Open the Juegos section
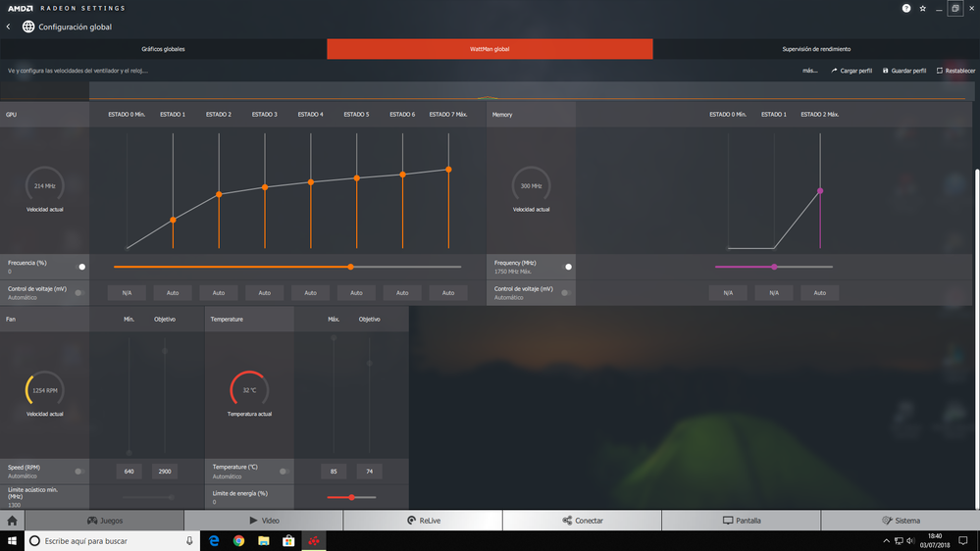Image resolution: width=980 pixels, height=551 pixels. tap(105, 521)
